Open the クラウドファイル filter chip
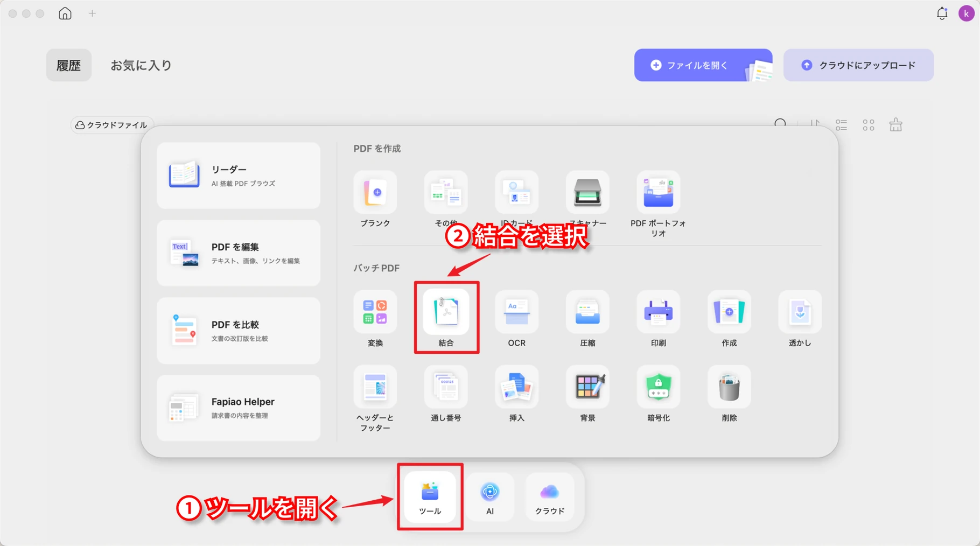 click(112, 125)
